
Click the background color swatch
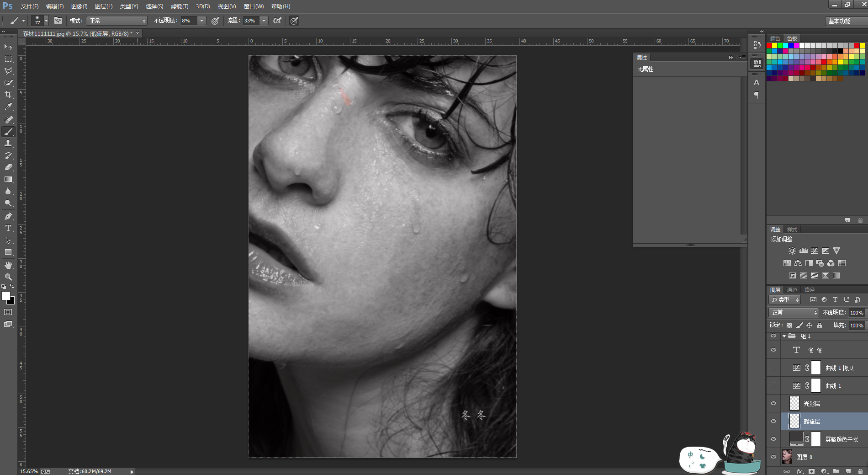click(11, 301)
